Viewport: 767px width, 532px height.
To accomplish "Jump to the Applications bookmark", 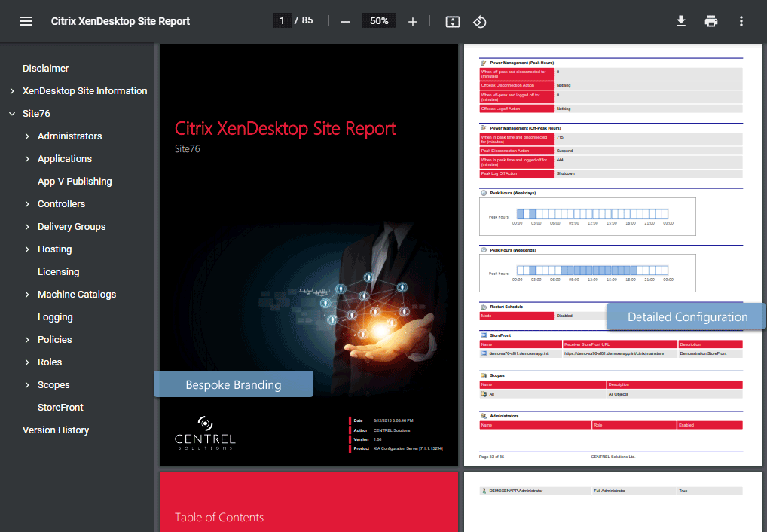I will tap(65, 158).
